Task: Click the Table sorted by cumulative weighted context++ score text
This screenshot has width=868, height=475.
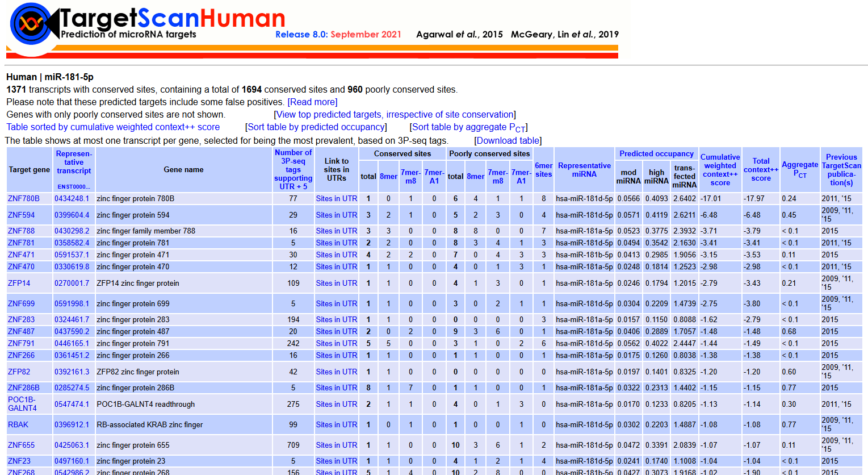Action: [113, 127]
